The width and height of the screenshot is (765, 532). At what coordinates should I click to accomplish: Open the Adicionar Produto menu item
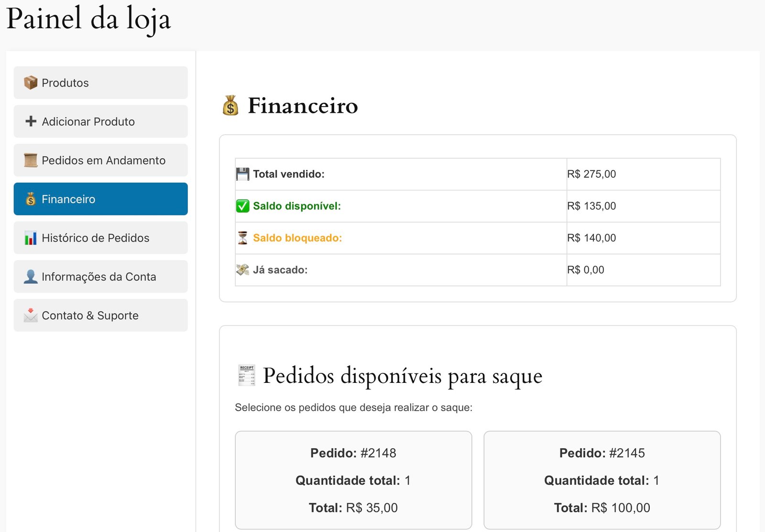(101, 121)
